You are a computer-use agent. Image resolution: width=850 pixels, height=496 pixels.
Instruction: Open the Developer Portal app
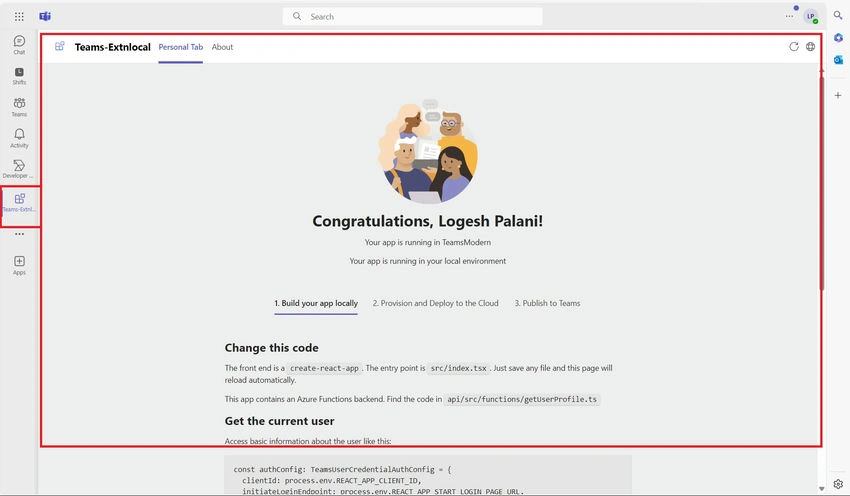tap(18, 169)
